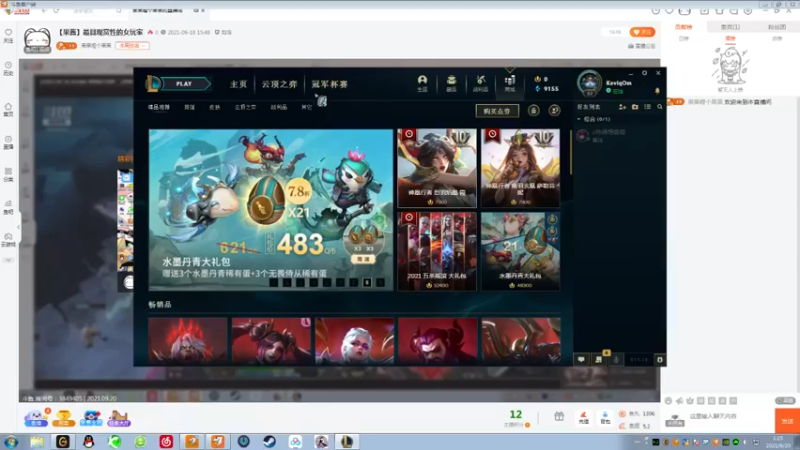Click the 购买点券 button

497,111
